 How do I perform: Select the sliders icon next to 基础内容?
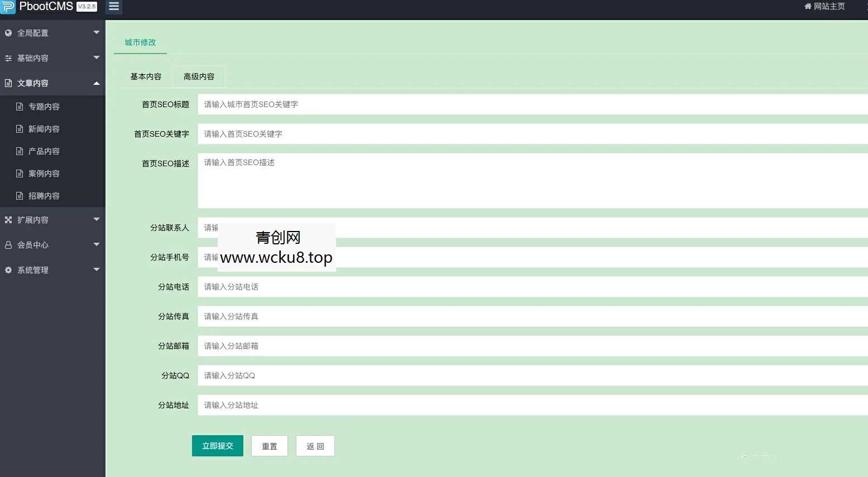(8, 58)
